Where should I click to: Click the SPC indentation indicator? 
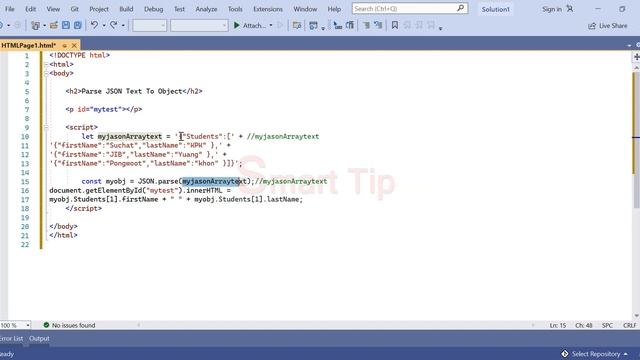coord(607,325)
